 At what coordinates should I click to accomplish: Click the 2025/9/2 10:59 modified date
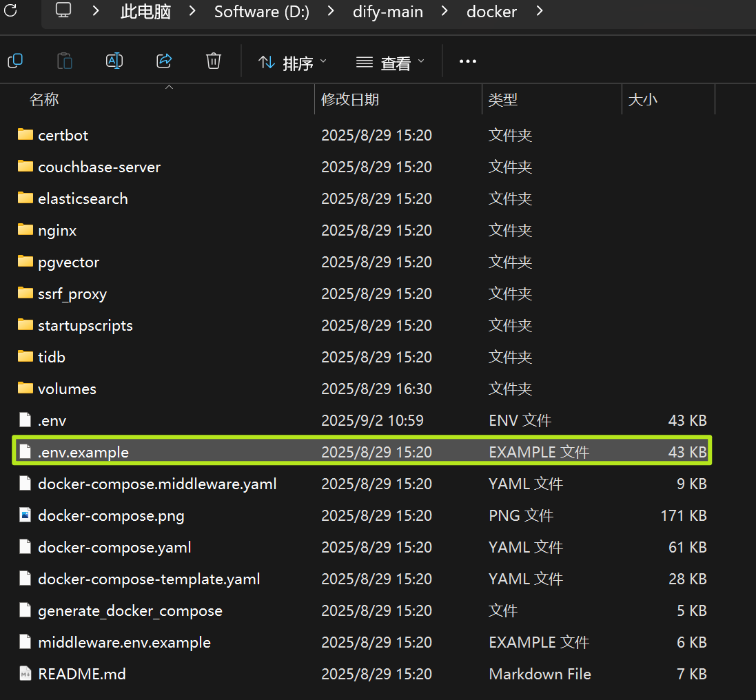click(372, 421)
